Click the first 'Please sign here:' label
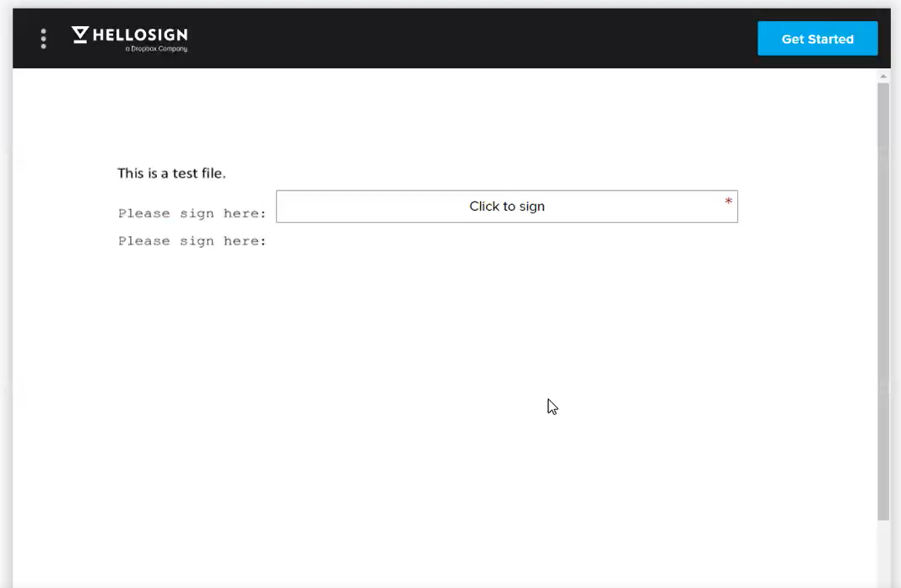Screen dimensions: 901x588 coord(192,213)
